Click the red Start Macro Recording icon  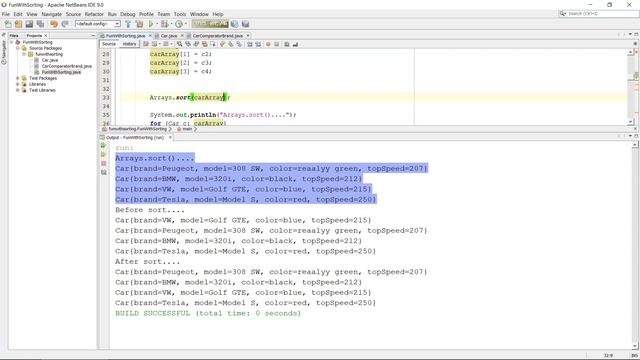click(x=268, y=44)
